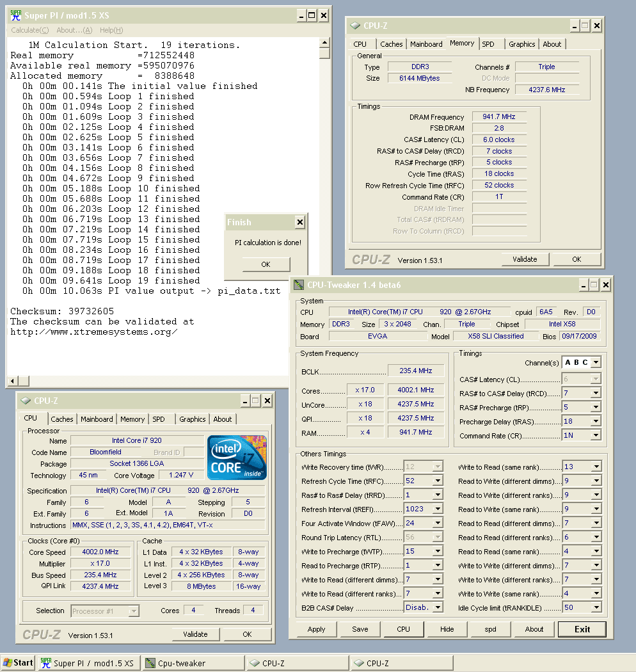Viewport: 636px width, 672px height.
Task: Click the Super PI title bar icon
Action: pyautogui.click(x=16, y=15)
